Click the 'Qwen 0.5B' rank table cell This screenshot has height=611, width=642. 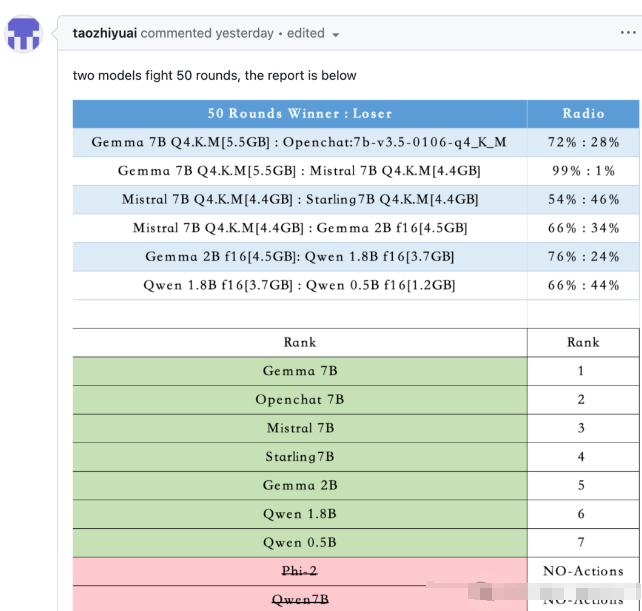coord(300,543)
